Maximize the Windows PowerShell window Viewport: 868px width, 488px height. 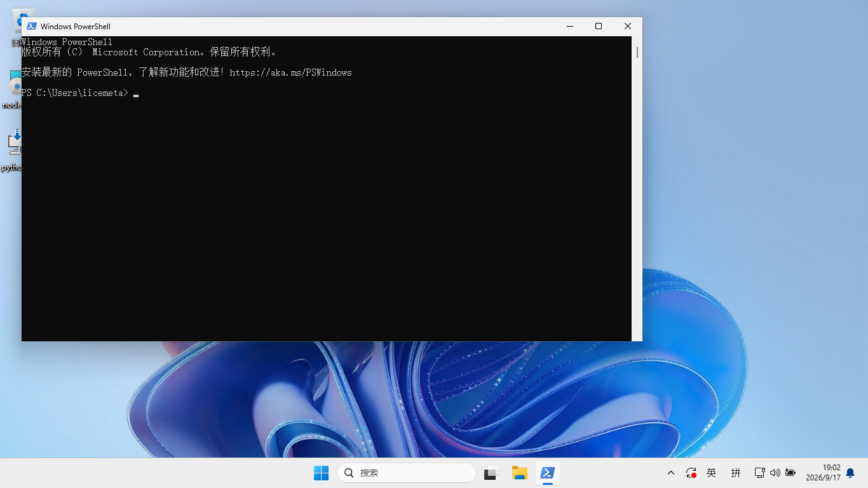coord(599,26)
